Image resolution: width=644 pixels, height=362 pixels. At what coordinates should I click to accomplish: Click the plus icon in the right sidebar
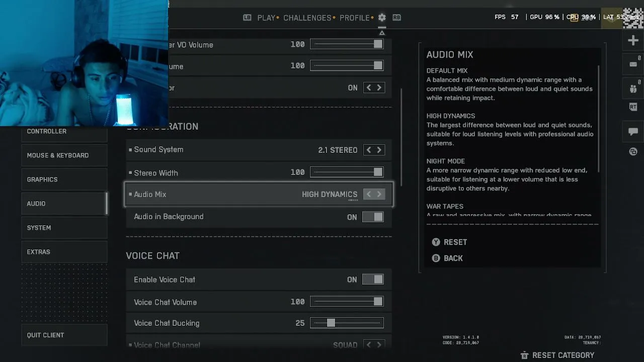tap(633, 41)
